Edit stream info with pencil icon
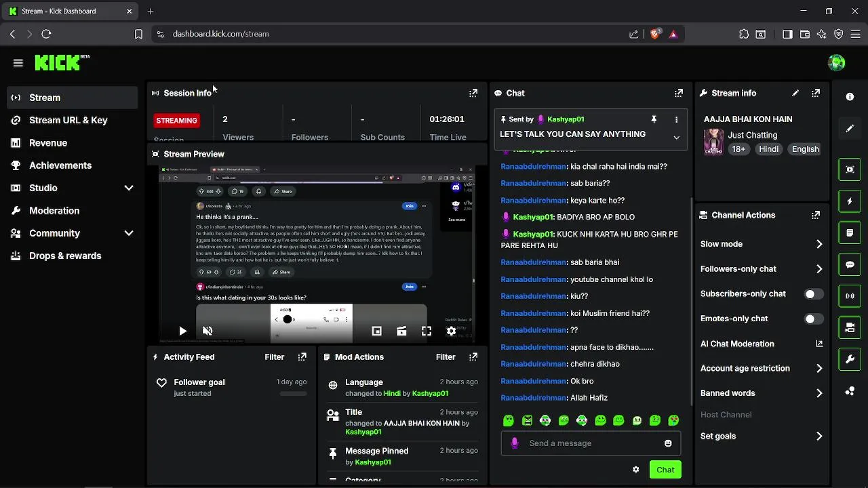The image size is (868, 488). coord(795,93)
